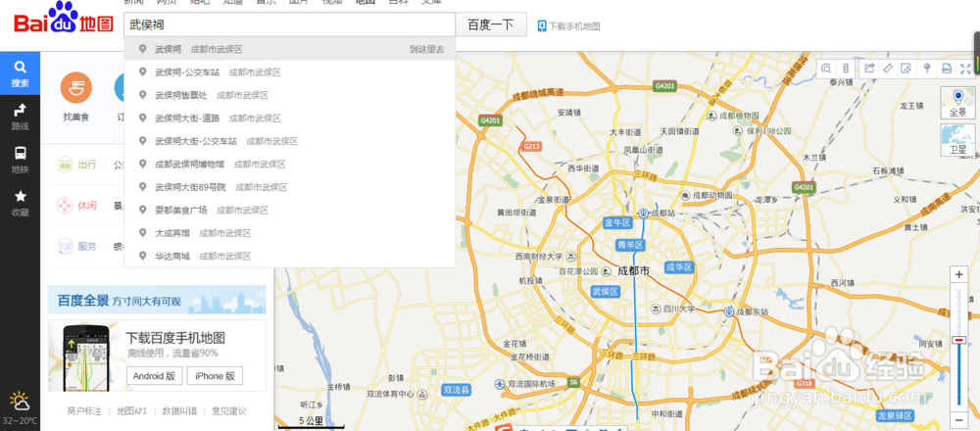This screenshot has height=431, width=980.
Task: Toggle fullscreen map with arrows icon
Action: pos(965,69)
